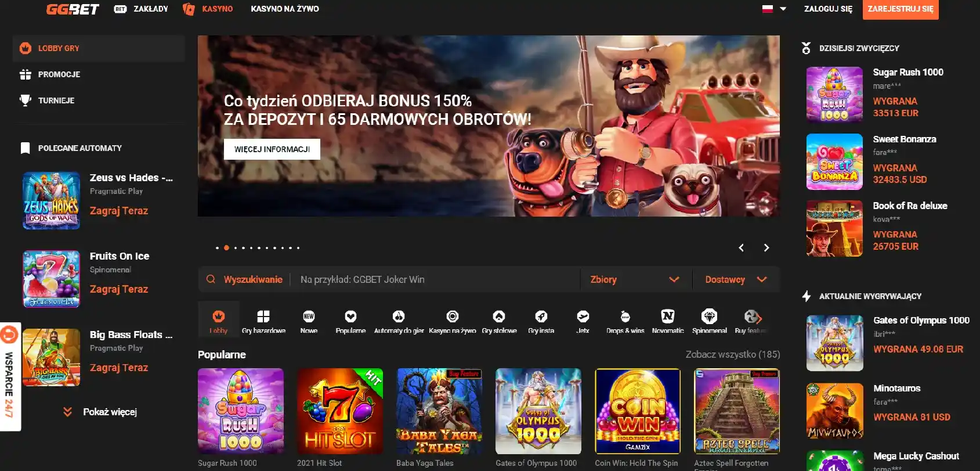
Task: Expand the Dostawcy providers dropdown
Action: (736, 279)
